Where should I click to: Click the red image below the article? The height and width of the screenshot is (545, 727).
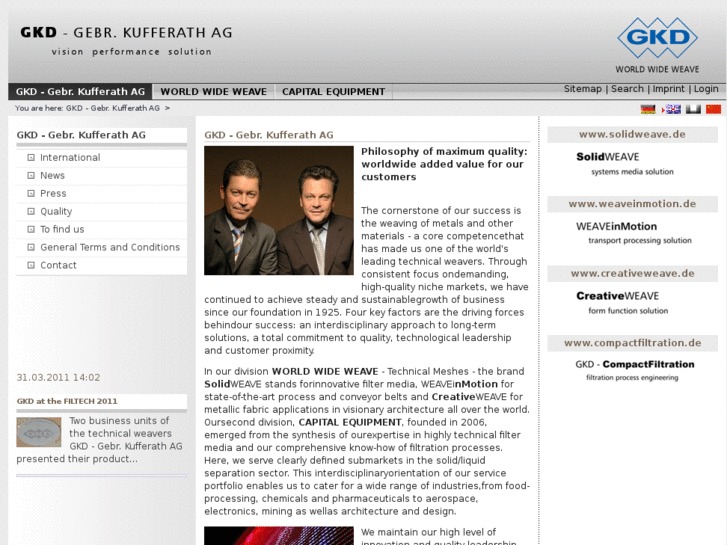tap(279, 536)
